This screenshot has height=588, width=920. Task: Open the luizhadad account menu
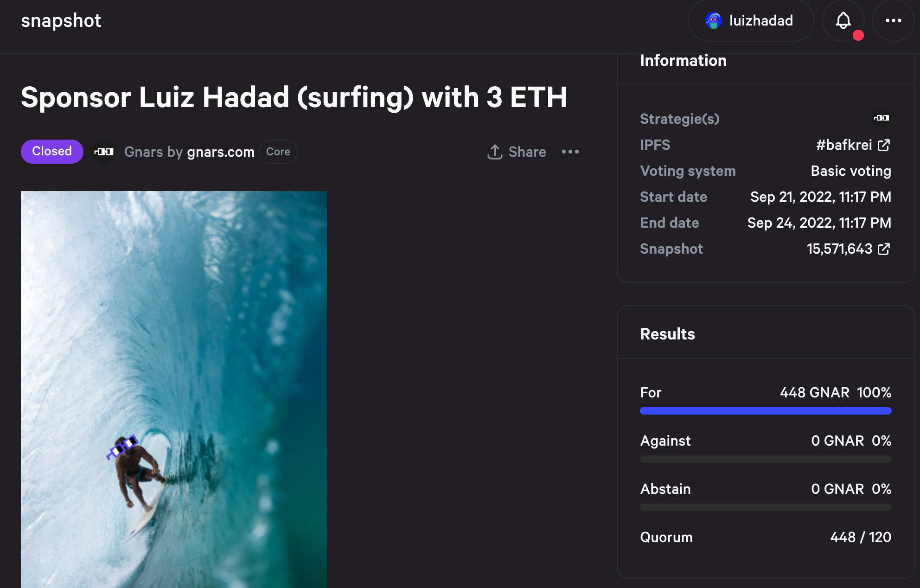coord(751,20)
